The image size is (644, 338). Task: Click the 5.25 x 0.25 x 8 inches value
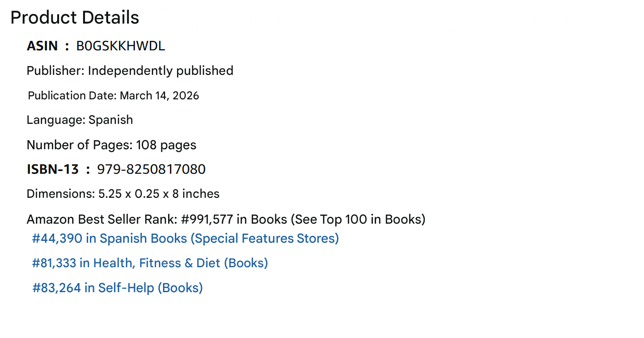pos(159,194)
